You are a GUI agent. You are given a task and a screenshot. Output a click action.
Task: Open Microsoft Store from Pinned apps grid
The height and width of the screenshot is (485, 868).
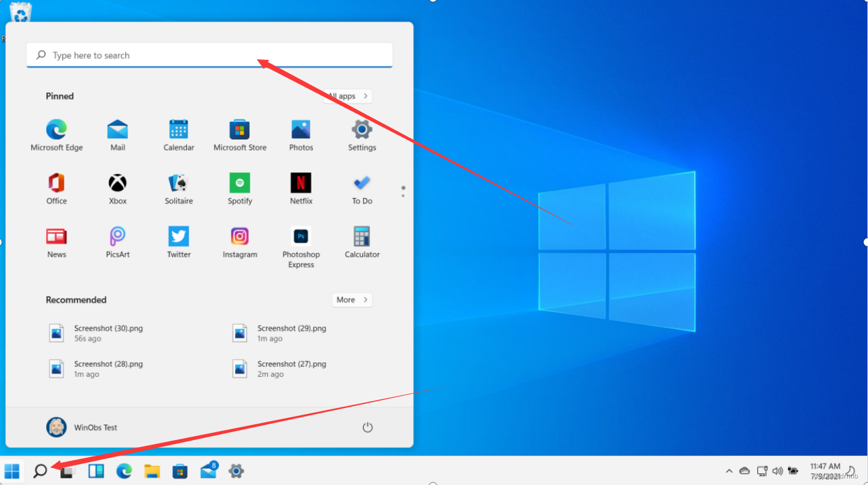click(240, 136)
